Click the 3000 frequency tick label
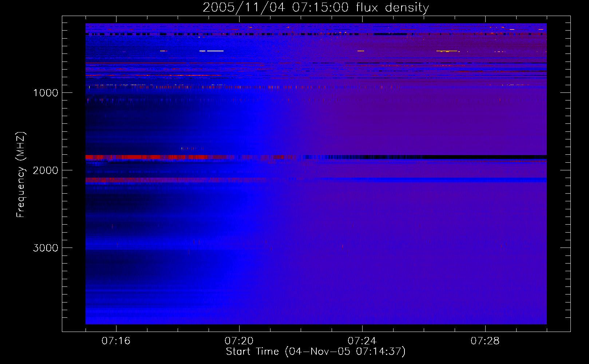Viewport: 589px width, 364px height. pos(46,248)
